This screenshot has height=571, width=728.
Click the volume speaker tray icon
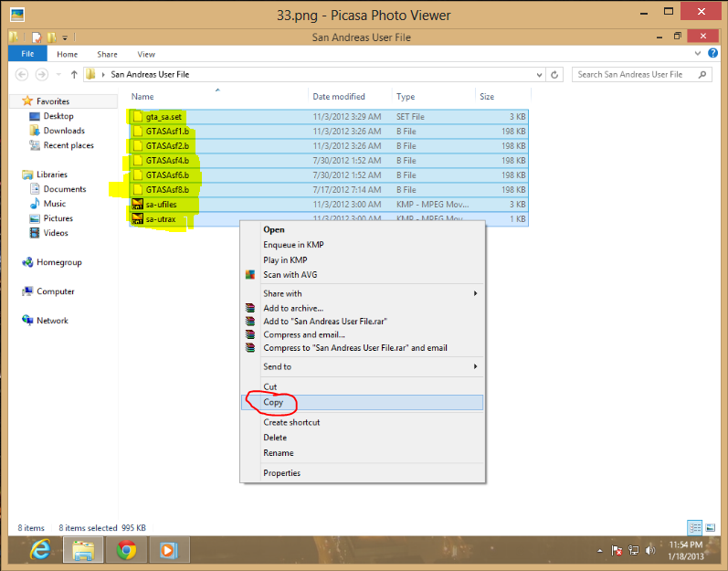pyautogui.click(x=650, y=551)
